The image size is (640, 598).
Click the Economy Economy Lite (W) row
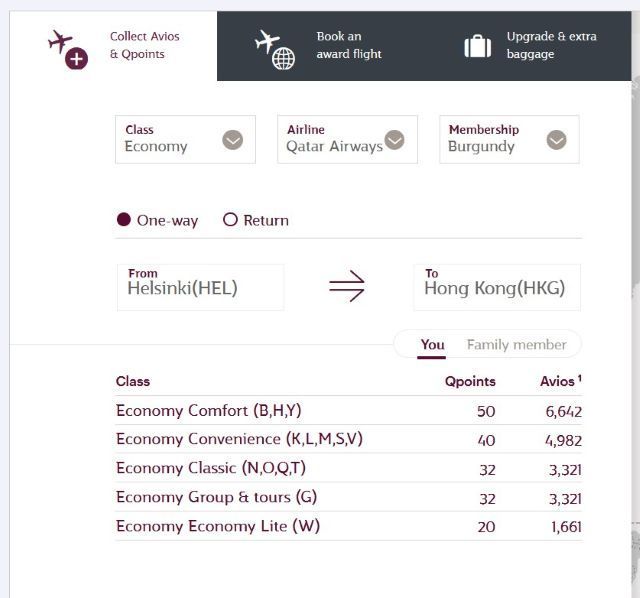(217, 526)
